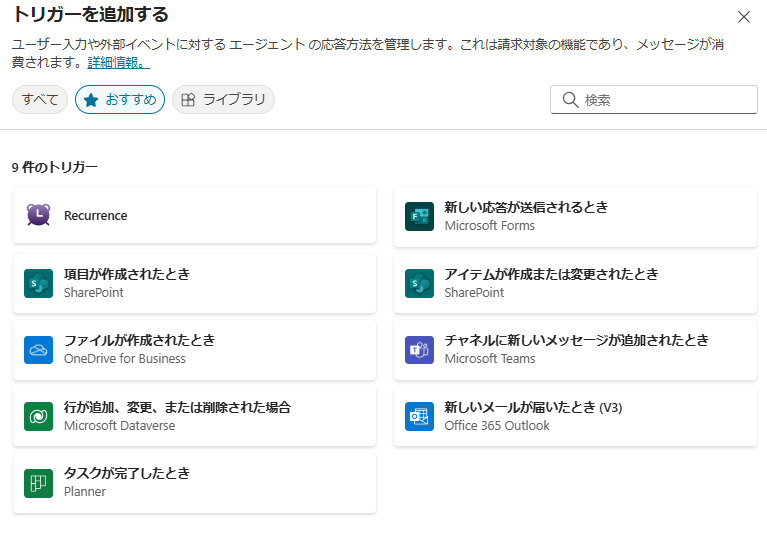This screenshot has height=558, width=767.
Task: Click the Microsoft Forms icon
Action: point(419,216)
